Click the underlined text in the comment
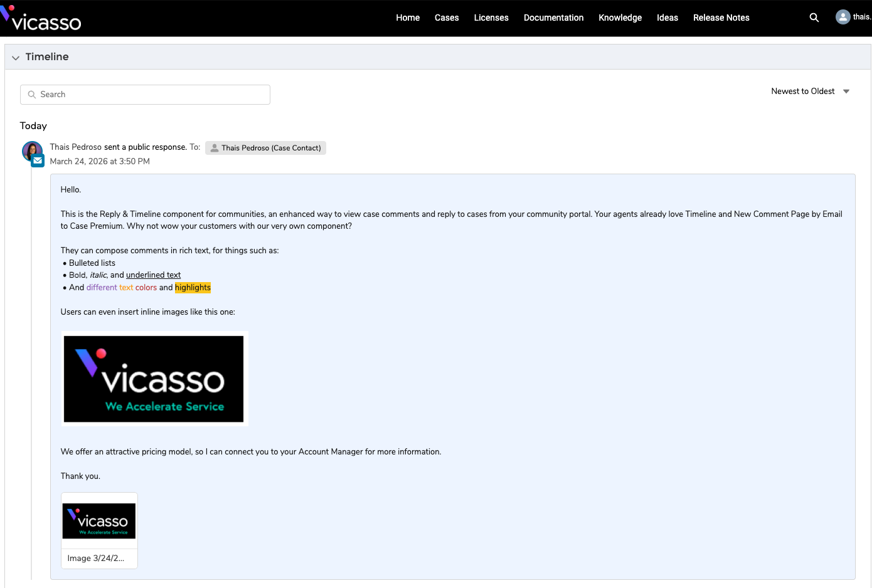The height and width of the screenshot is (588, 872). 153,275
